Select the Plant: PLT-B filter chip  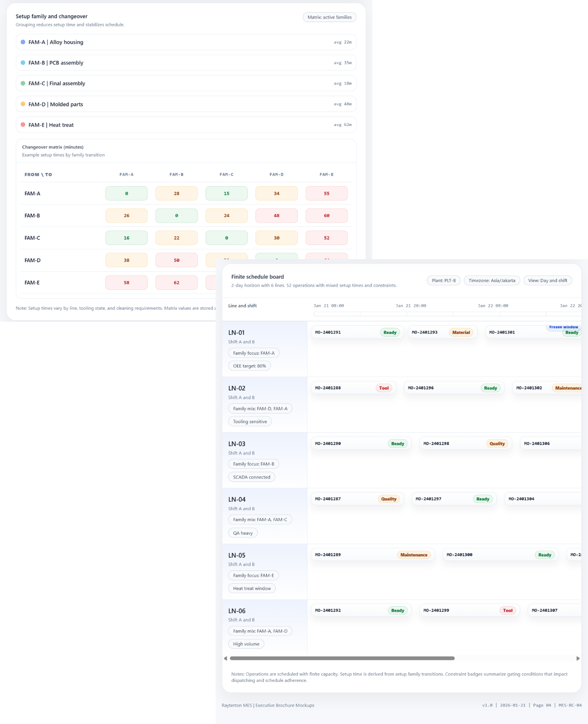[x=443, y=281]
